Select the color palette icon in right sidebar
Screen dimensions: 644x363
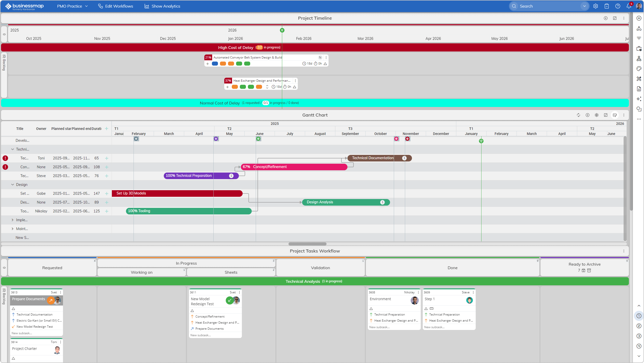pos(639,68)
